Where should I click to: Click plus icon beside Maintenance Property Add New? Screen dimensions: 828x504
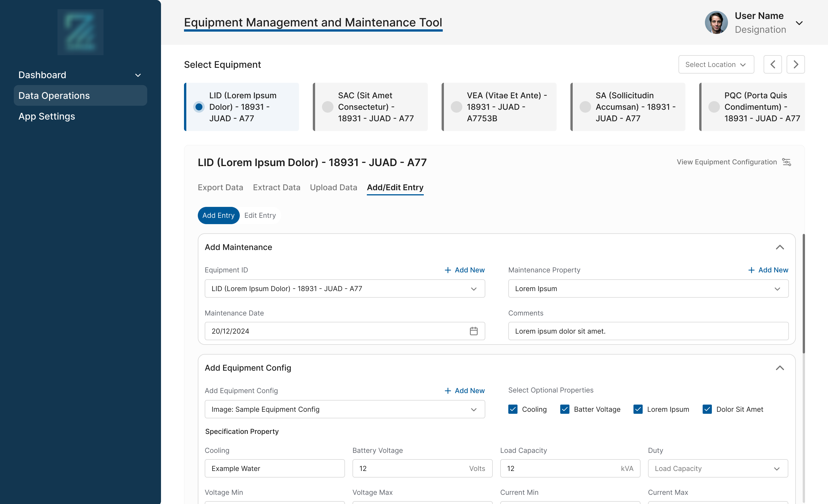[752, 270]
